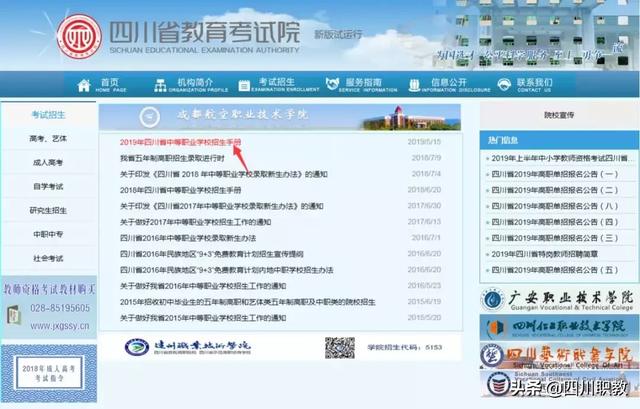Open 四川省2016年中等职业学校录取新生办法
Image resolution: width=640 pixels, height=409 pixels.
(188, 238)
